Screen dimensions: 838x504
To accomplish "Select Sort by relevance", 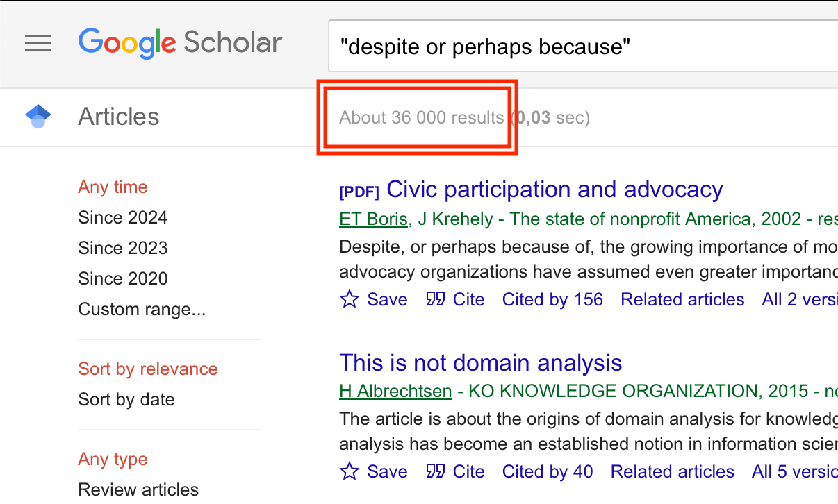I will tap(148, 369).
